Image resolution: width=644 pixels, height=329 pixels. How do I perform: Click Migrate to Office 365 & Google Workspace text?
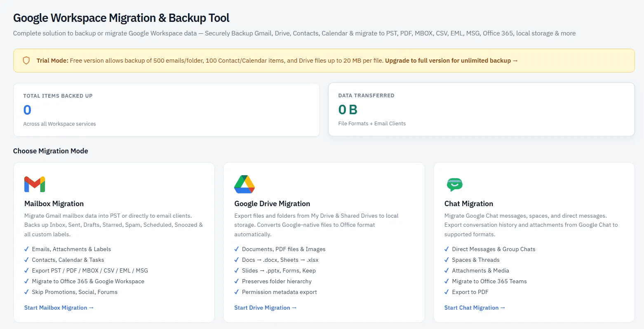pyautogui.click(x=88, y=281)
